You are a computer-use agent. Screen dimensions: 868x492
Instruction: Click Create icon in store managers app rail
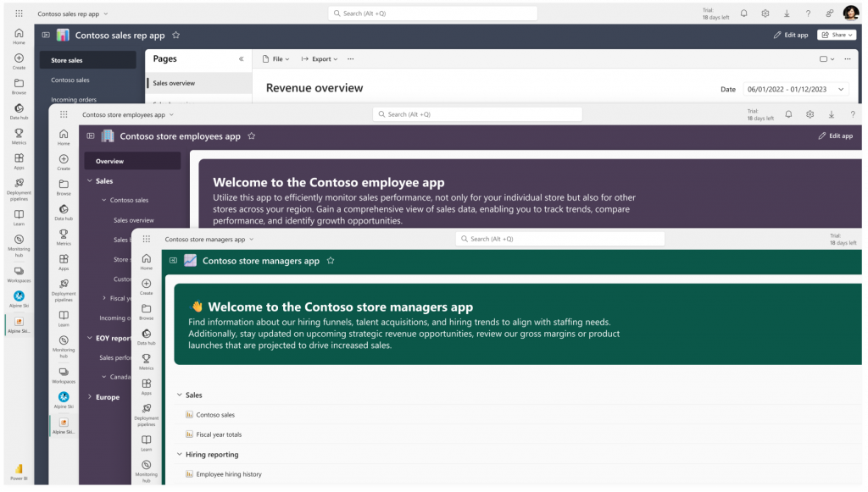pos(147,287)
